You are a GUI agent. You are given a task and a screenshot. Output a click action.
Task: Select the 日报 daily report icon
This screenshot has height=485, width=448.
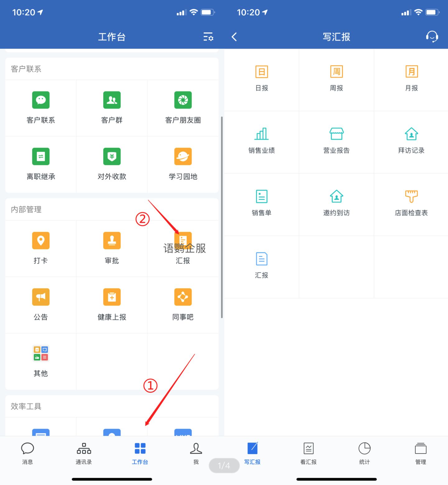coord(262,72)
